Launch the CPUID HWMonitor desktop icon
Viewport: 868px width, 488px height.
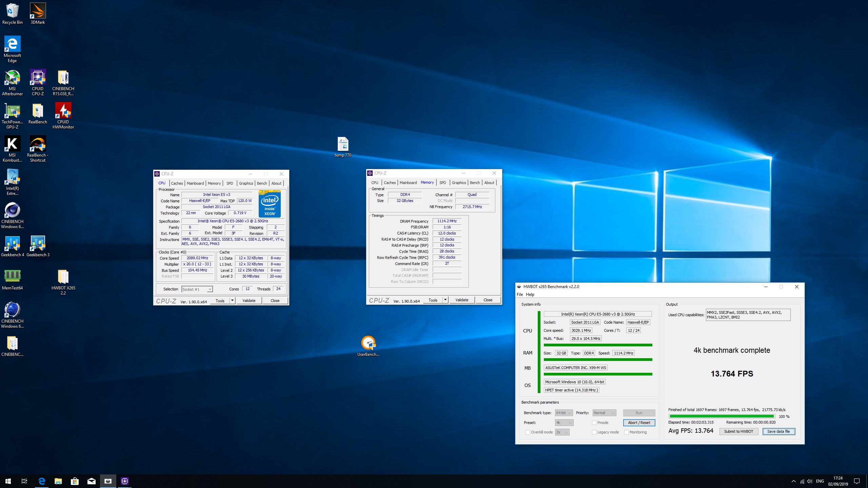coord(63,116)
